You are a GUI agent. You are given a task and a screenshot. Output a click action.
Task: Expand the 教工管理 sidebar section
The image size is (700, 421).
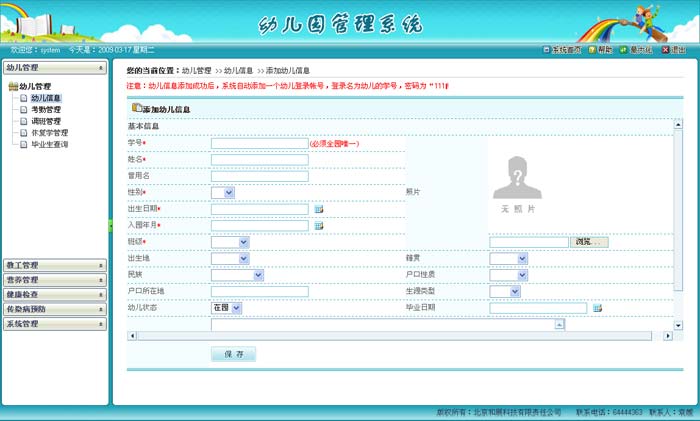(x=54, y=265)
